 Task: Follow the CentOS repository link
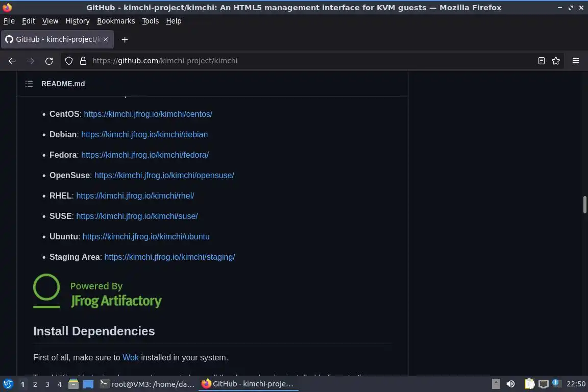click(x=148, y=114)
